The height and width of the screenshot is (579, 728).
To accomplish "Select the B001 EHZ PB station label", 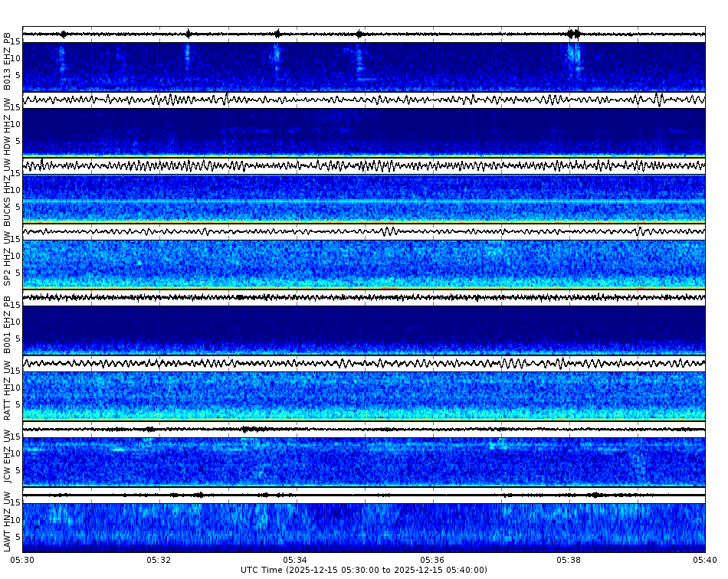I will [8, 325].
